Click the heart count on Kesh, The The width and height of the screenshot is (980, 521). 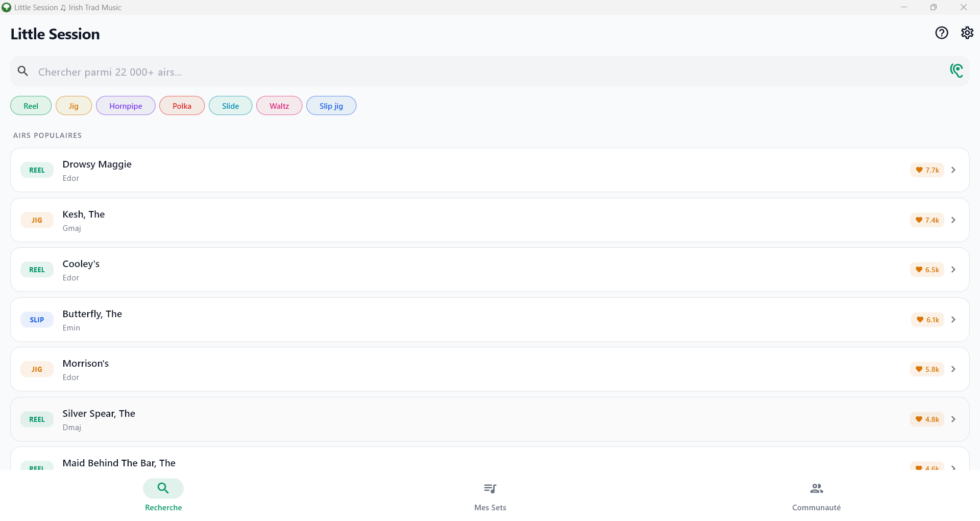927,220
